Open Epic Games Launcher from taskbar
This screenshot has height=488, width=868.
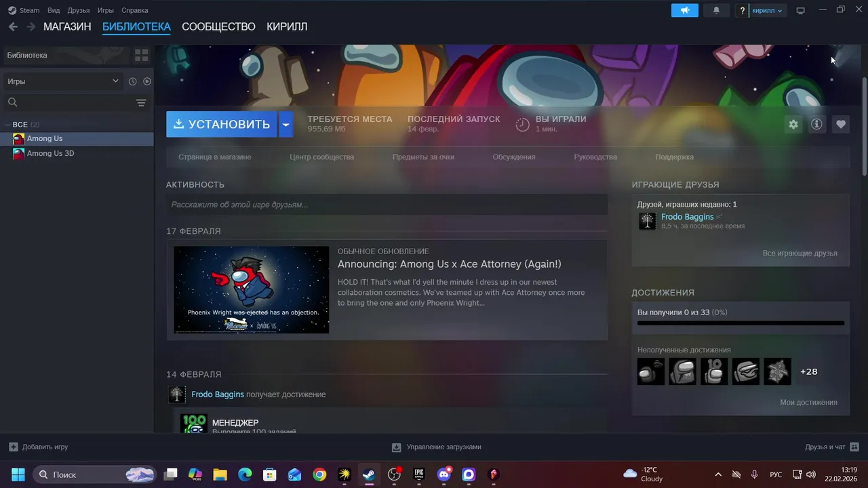(419, 474)
